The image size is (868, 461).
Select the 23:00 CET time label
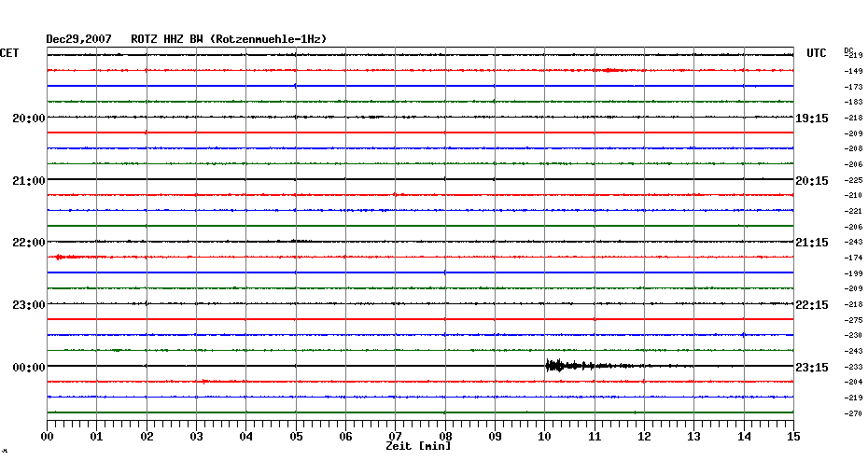pyautogui.click(x=29, y=305)
